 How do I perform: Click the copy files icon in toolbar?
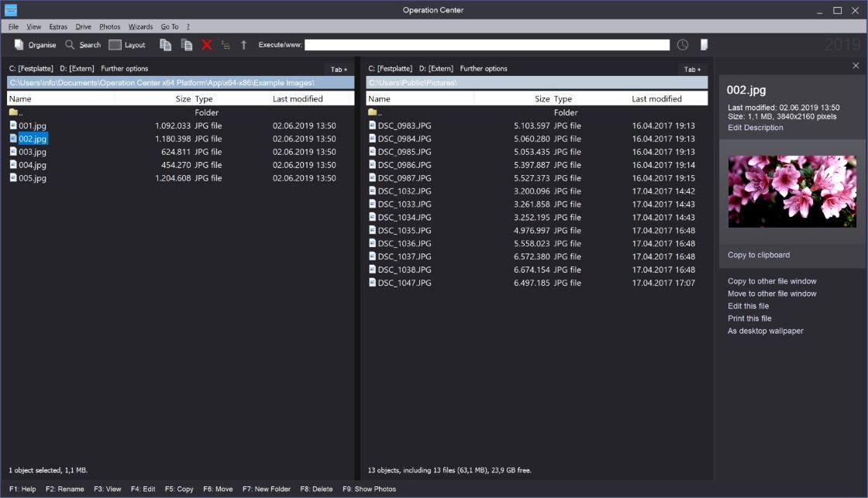click(x=165, y=45)
